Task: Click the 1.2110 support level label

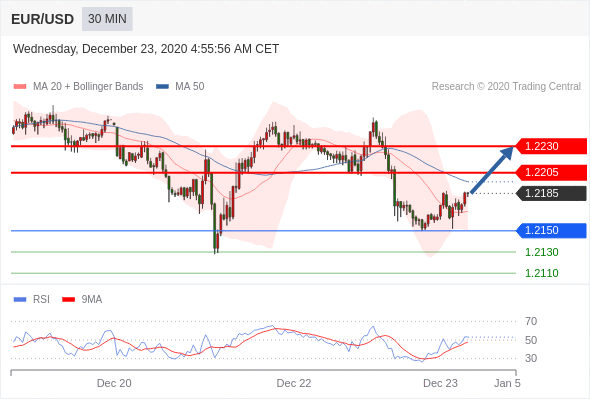Action: click(542, 273)
